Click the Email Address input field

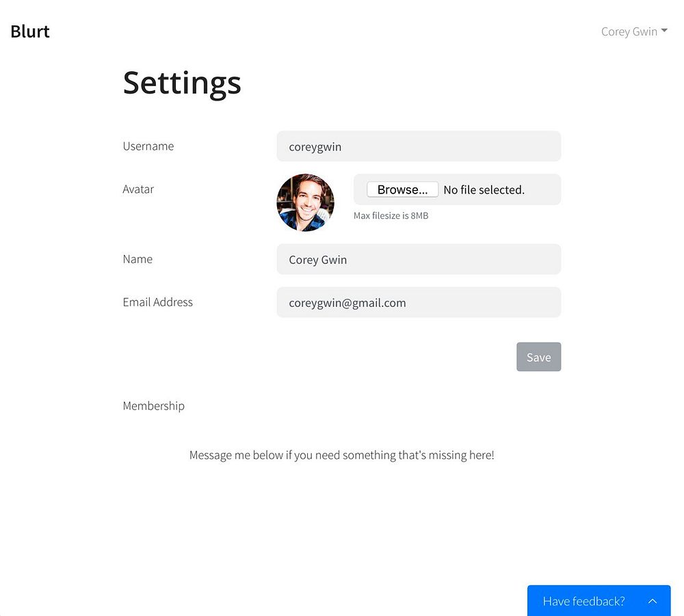click(x=419, y=302)
